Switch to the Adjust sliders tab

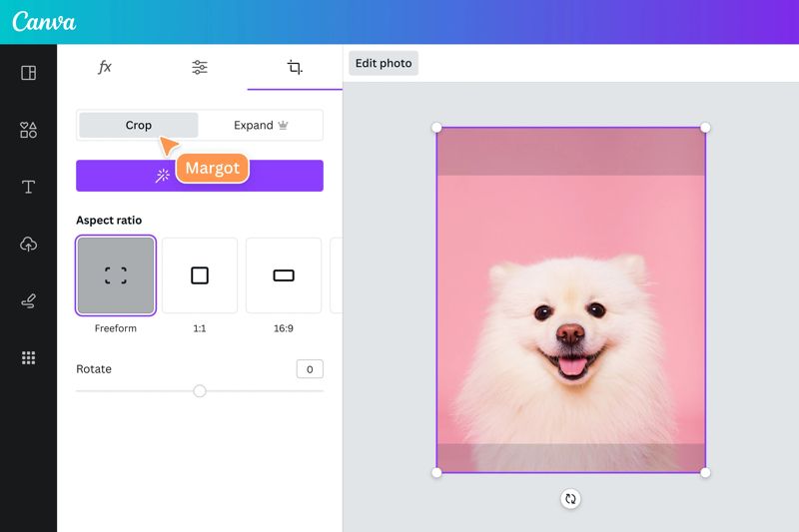tap(200, 67)
